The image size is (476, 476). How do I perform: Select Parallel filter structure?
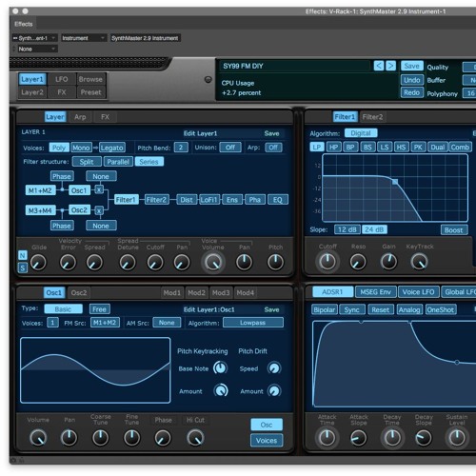[118, 162]
